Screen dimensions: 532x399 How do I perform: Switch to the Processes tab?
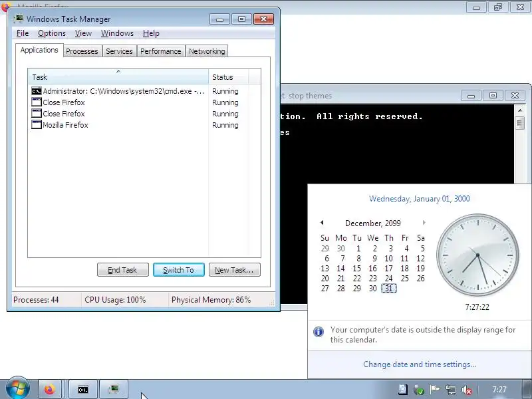point(82,51)
